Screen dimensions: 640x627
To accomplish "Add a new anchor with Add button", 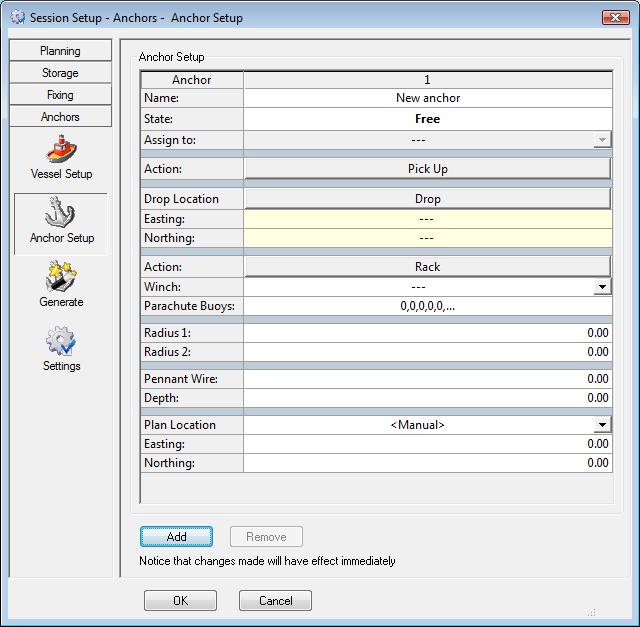I will pyautogui.click(x=176, y=537).
